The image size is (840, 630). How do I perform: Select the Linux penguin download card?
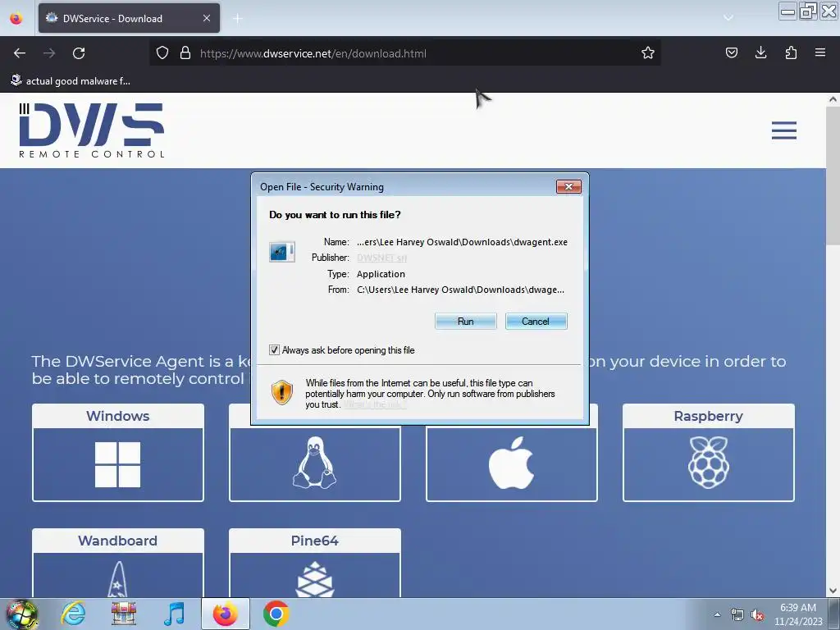[315, 463]
